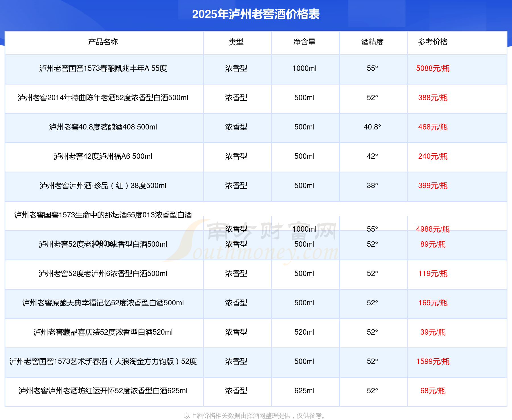
Task: Click the 参考价格 column header
Action: coord(433,42)
